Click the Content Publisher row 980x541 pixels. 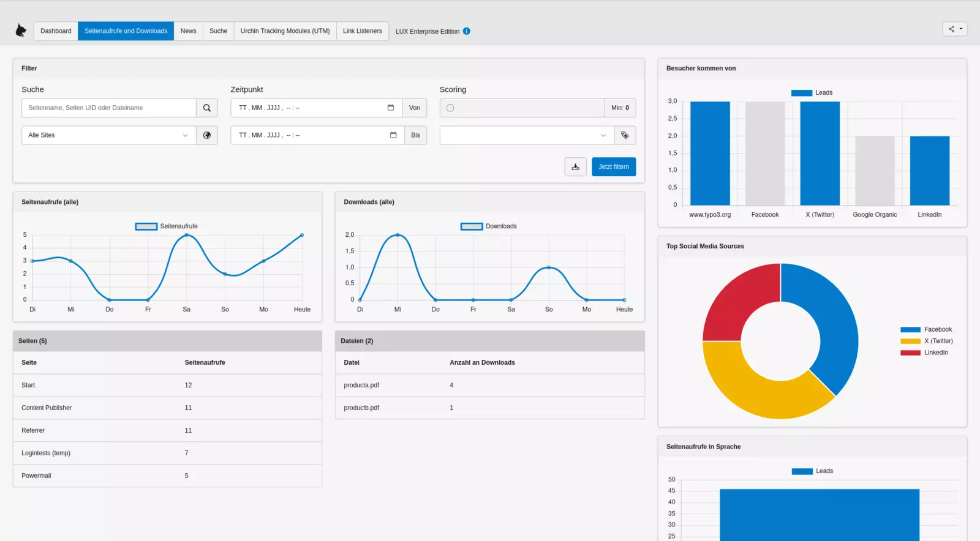[167, 408]
